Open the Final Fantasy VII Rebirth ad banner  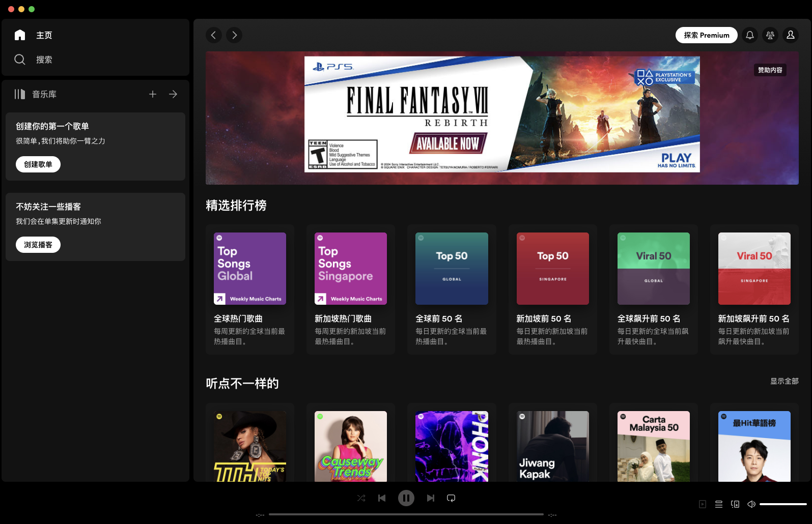click(x=502, y=114)
